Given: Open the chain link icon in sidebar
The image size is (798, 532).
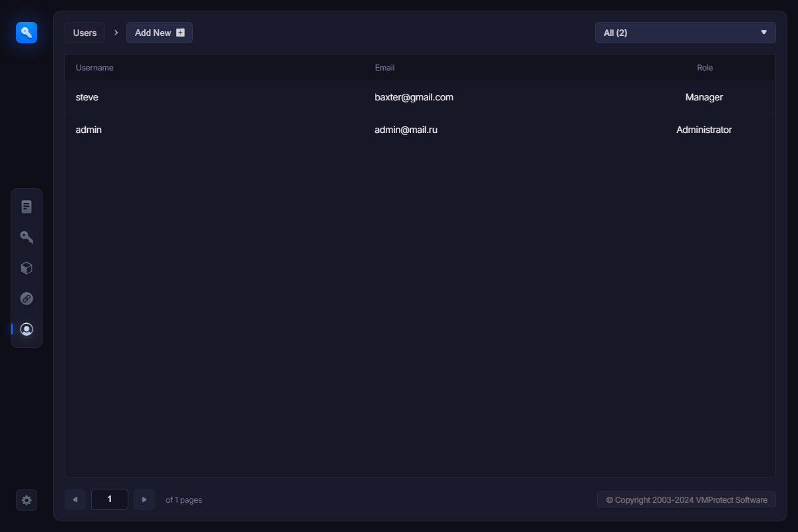Looking at the screenshot, I should click(x=27, y=299).
